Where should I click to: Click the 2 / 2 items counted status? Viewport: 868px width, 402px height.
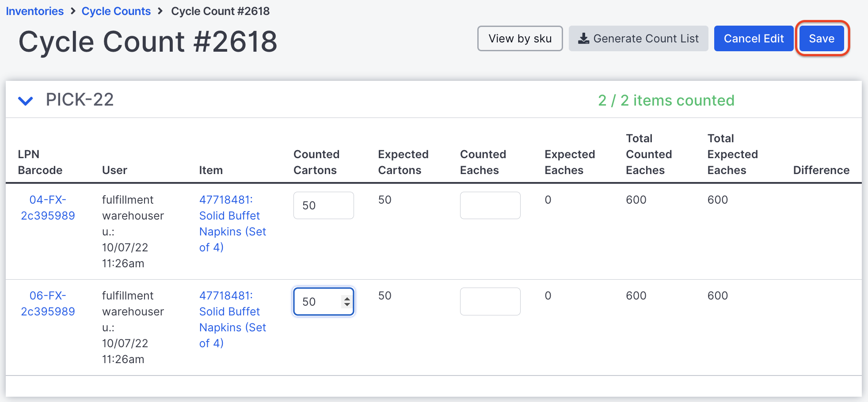666,100
